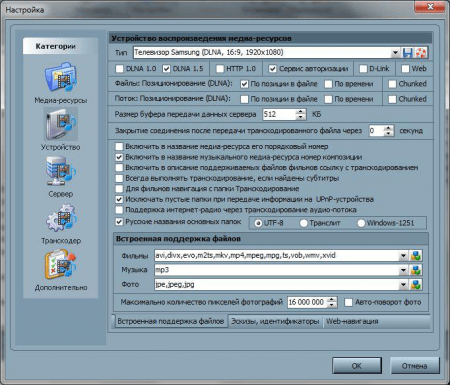The height and width of the screenshot is (385, 450).
Task: Switch to Встроенная поддержка файлов tab
Action: coord(170,321)
